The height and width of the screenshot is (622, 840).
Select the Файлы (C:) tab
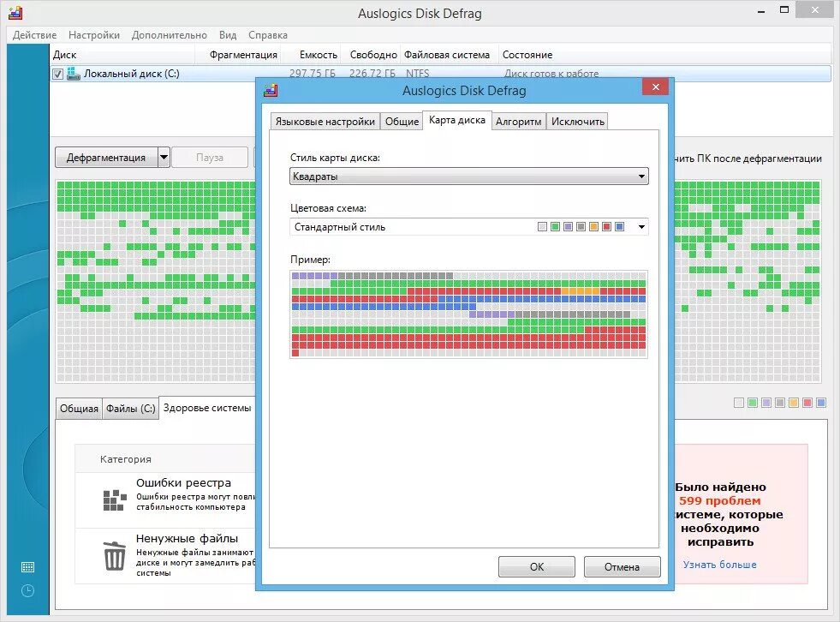click(x=130, y=409)
